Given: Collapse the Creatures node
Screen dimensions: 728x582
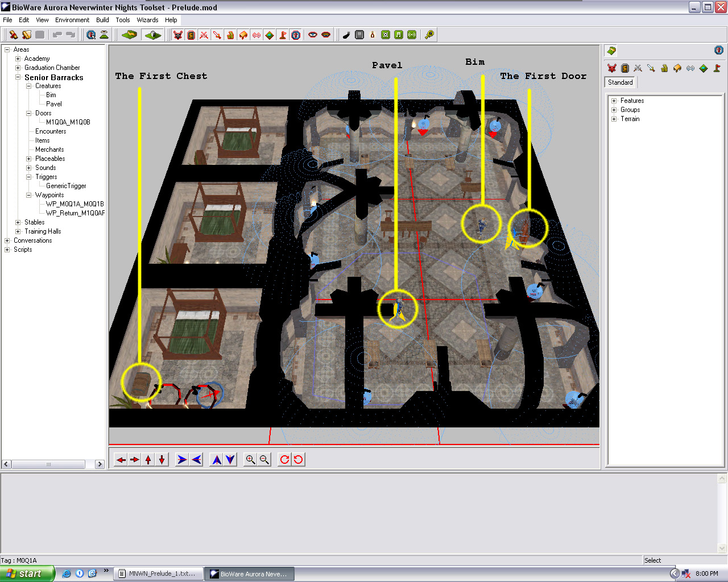Looking at the screenshot, I should pyautogui.click(x=29, y=86).
